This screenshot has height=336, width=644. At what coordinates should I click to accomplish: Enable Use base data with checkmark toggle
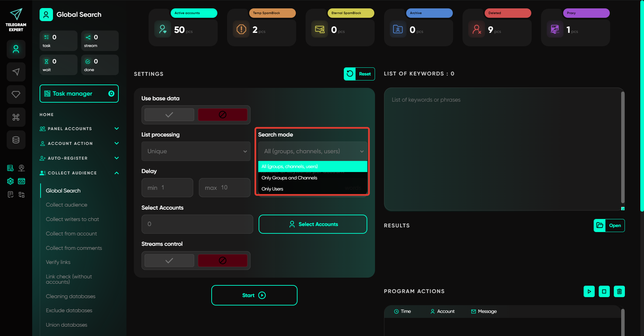click(169, 115)
